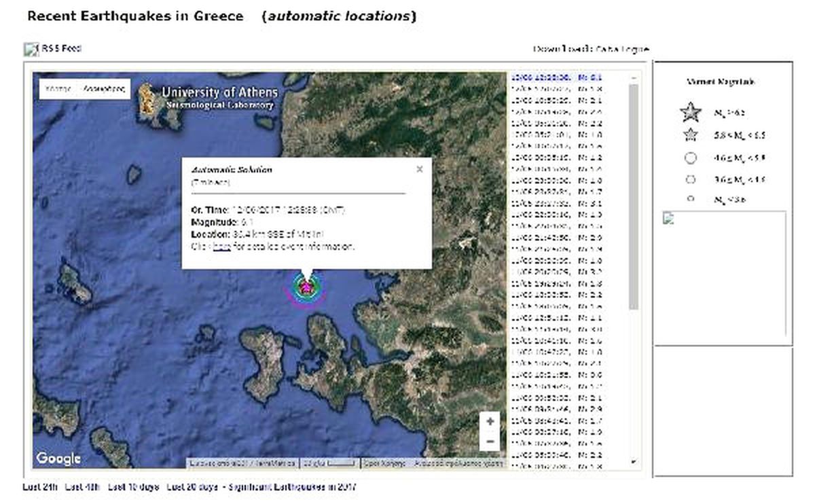
Task: Zoom in the map with the plus button
Action: point(490,422)
